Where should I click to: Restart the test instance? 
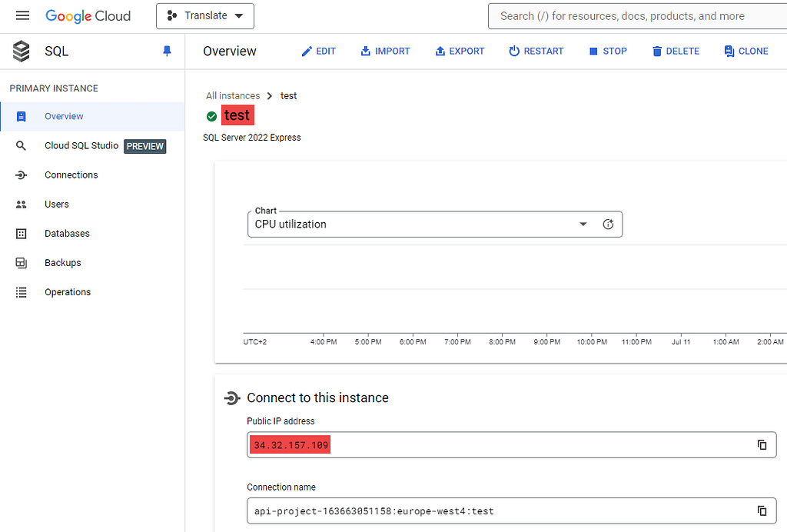[536, 51]
